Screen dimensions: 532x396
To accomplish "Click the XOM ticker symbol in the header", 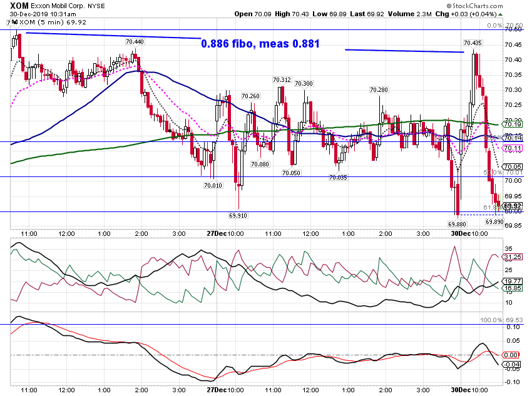I will pyautogui.click(x=19, y=6).
